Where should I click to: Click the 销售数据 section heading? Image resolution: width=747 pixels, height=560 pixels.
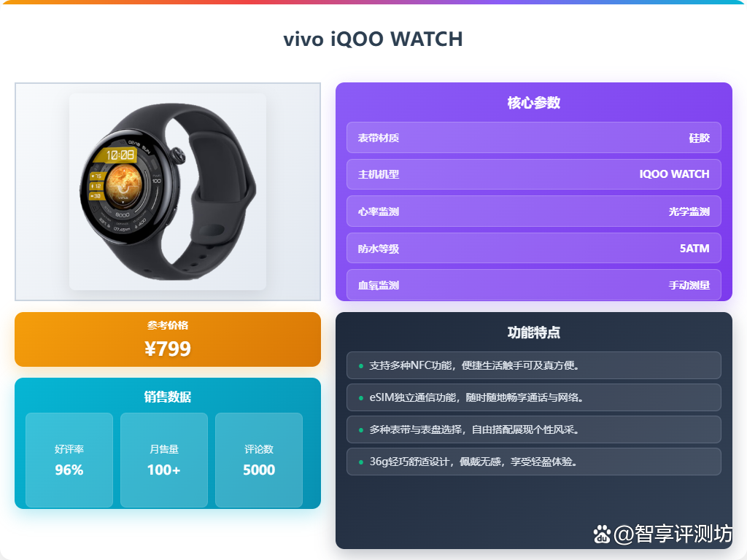pos(168,397)
